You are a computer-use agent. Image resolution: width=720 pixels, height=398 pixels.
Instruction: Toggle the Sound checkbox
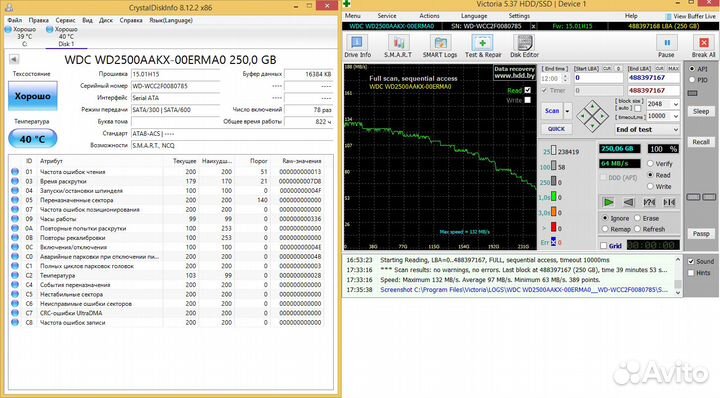(x=691, y=261)
